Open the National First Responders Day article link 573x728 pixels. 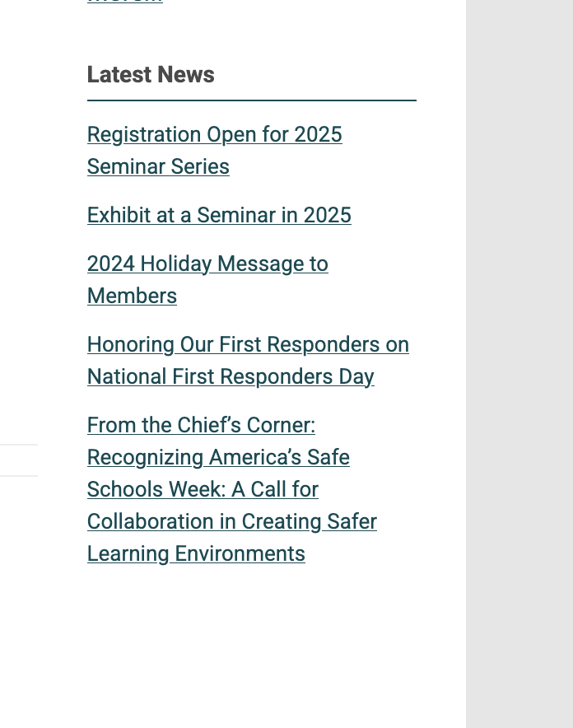(231, 376)
